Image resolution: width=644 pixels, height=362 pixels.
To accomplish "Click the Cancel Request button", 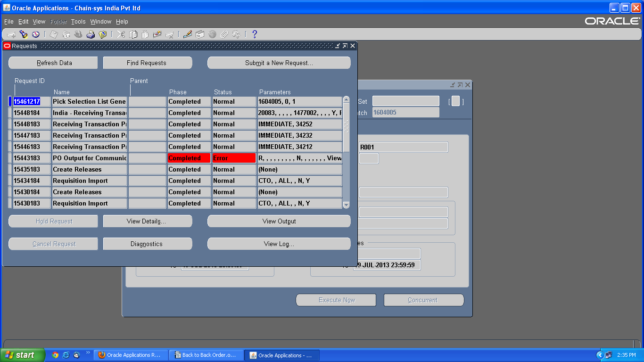I will click(x=53, y=244).
